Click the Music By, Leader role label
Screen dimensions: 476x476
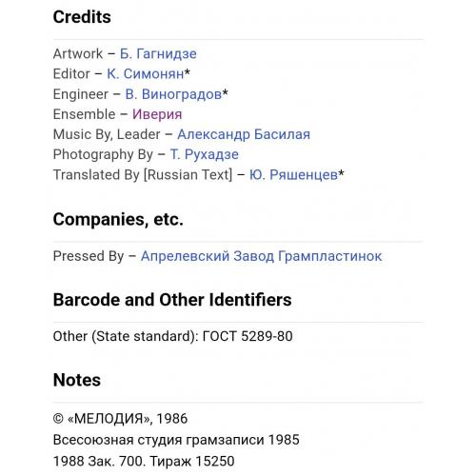[107, 134]
